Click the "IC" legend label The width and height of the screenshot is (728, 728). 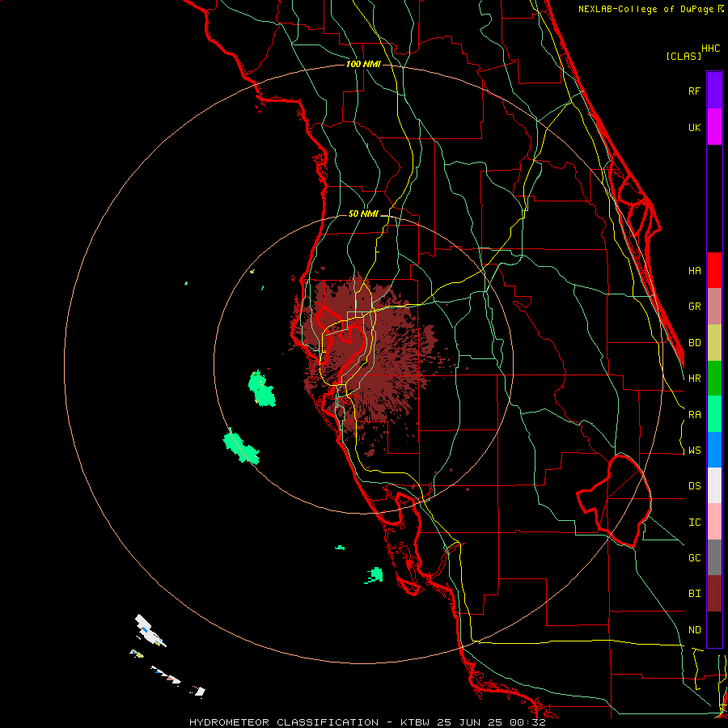pyautogui.click(x=694, y=523)
